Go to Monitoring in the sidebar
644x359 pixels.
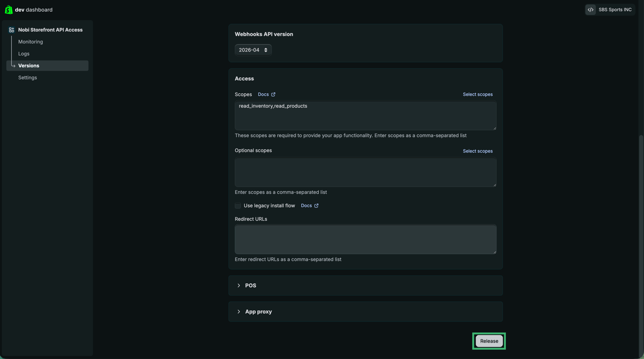[x=31, y=42]
